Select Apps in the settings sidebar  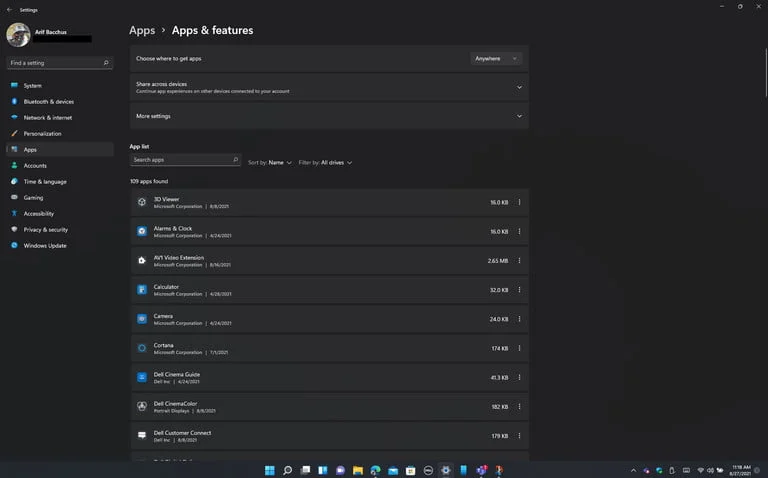click(x=60, y=149)
